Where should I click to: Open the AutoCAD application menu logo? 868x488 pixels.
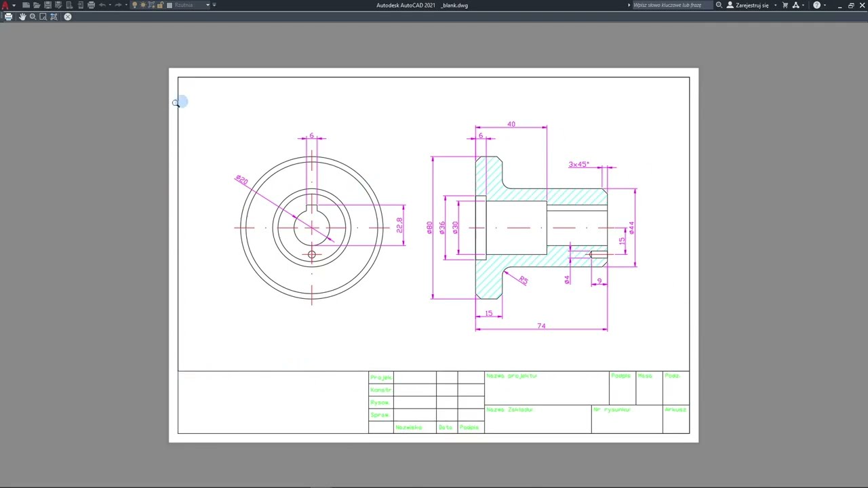coord(5,5)
